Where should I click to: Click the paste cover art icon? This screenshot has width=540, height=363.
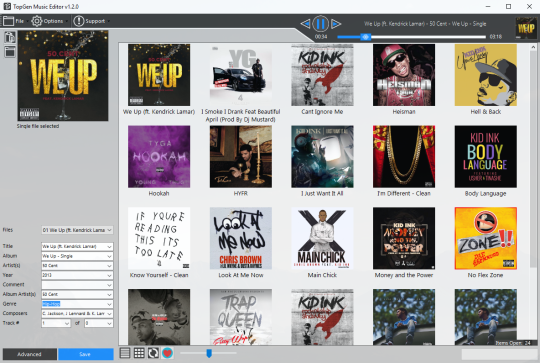(x=10, y=37)
